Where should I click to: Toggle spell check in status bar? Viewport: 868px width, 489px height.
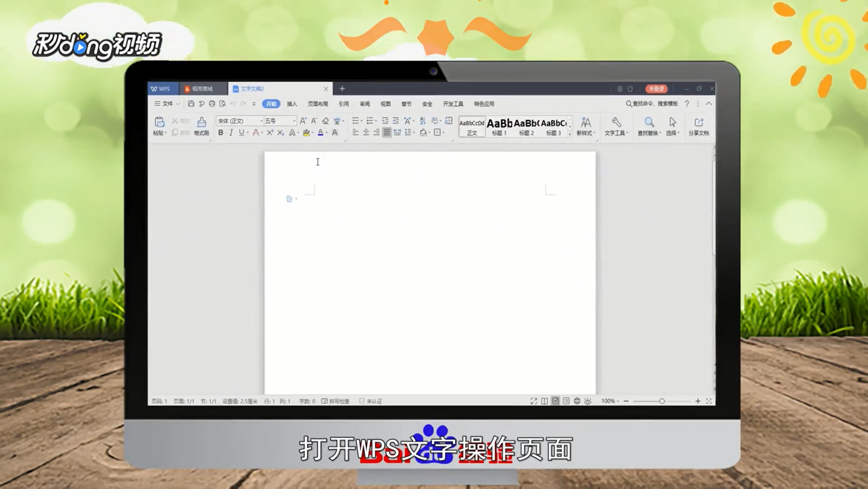(336, 401)
